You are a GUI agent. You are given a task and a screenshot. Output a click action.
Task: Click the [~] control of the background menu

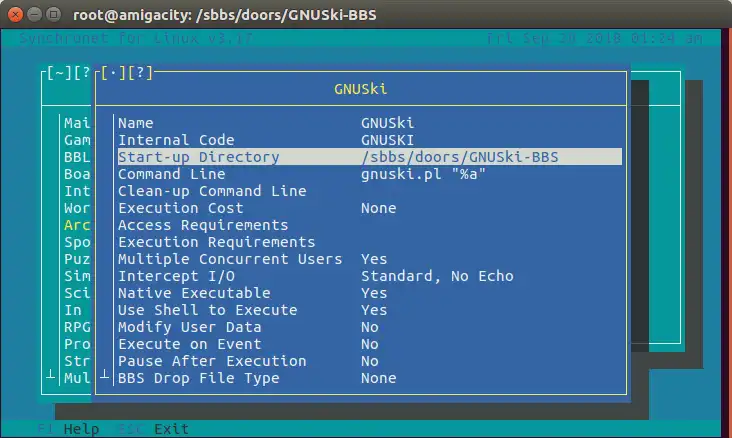[59, 73]
